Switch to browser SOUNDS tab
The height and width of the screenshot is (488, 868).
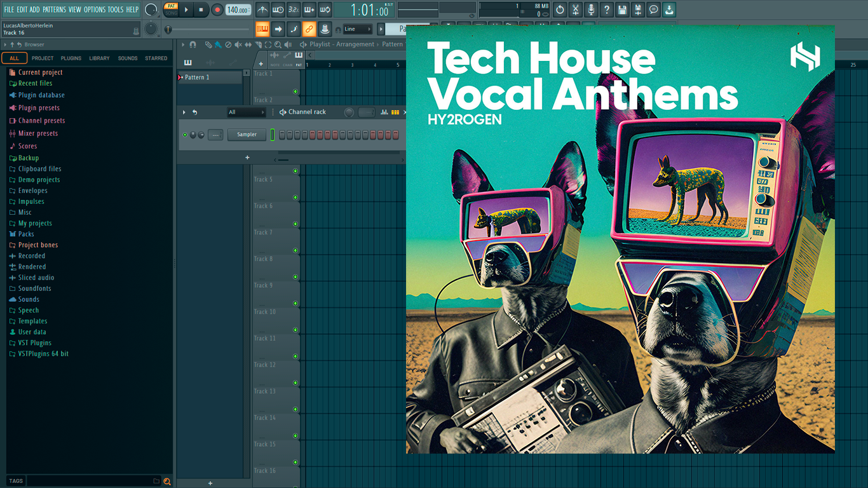point(127,58)
